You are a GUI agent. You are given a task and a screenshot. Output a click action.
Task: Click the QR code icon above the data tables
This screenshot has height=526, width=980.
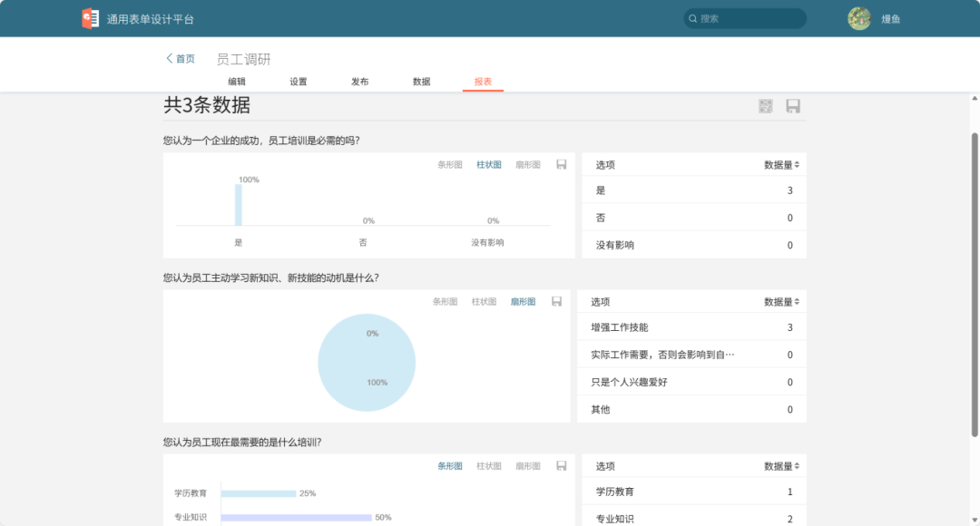(x=765, y=105)
